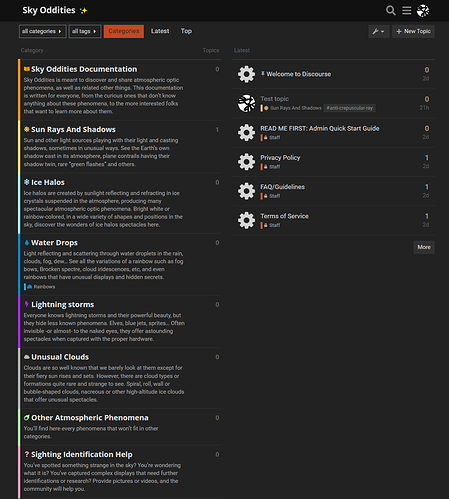Click the gear avatar on Privacy Policy
This screenshot has width=449, height=499.
[x=246, y=162]
